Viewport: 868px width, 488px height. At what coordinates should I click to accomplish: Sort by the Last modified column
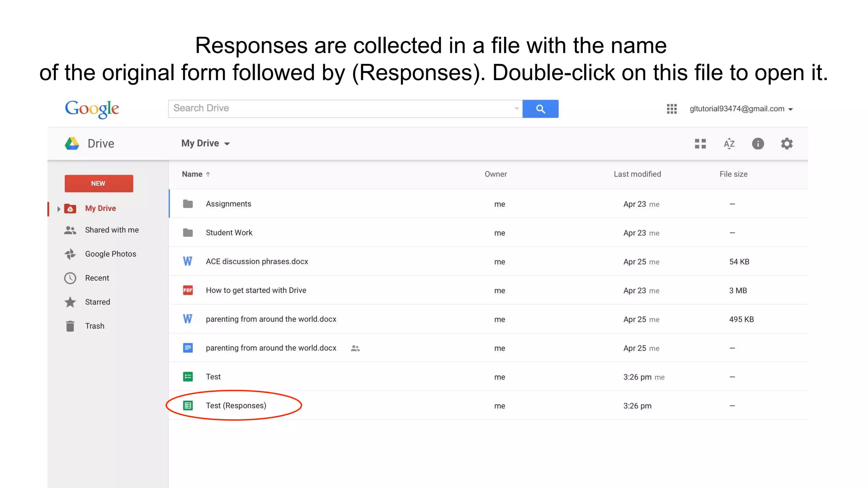point(637,174)
